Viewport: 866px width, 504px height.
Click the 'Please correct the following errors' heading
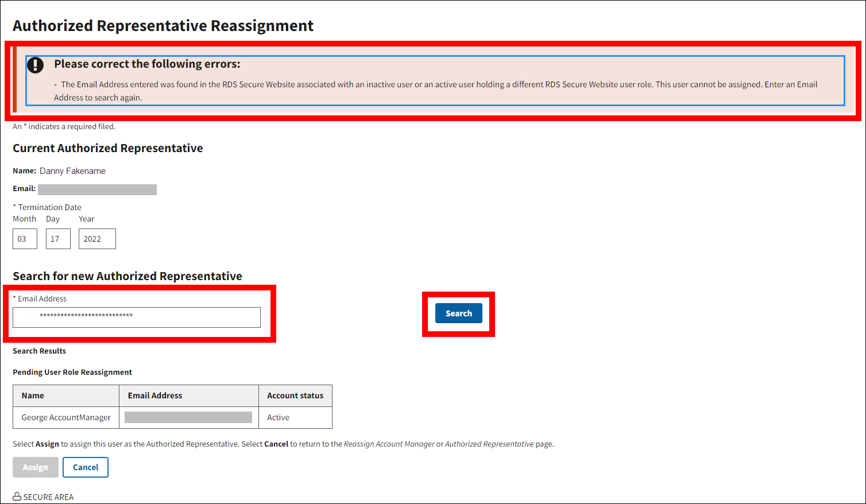(147, 64)
